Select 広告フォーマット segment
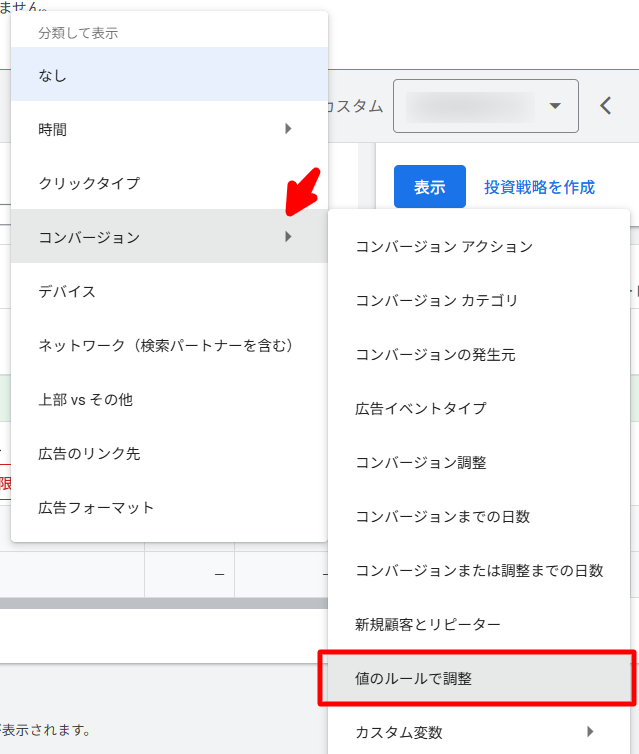The width and height of the screenshot is (639, 754). (169, 507)
